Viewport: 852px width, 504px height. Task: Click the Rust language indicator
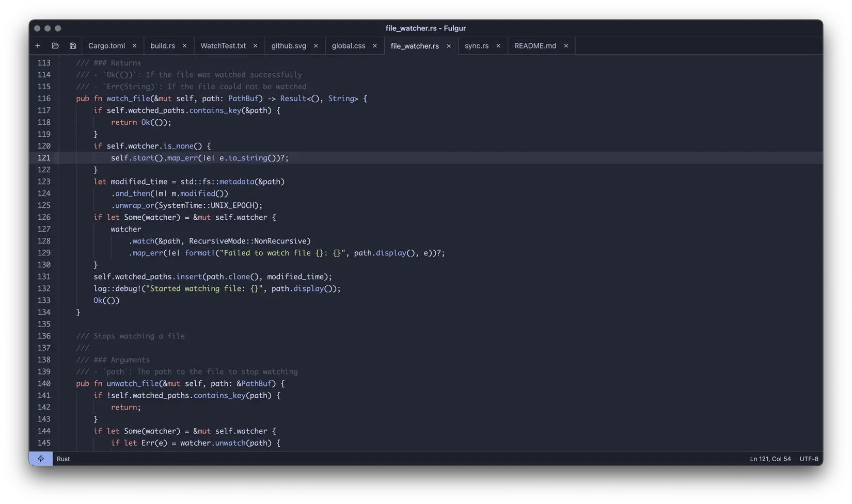click(x=63, y=458)
